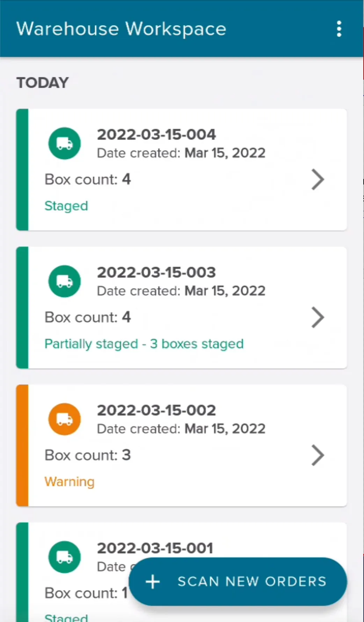Open order title 2022-03-15-001

tap(155, 548)
